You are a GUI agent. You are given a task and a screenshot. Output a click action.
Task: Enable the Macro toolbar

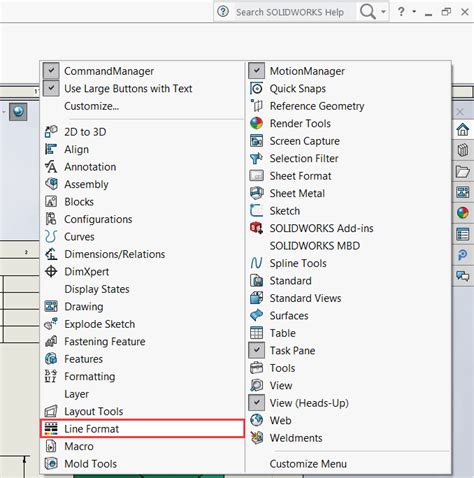[x=142, y=446]
